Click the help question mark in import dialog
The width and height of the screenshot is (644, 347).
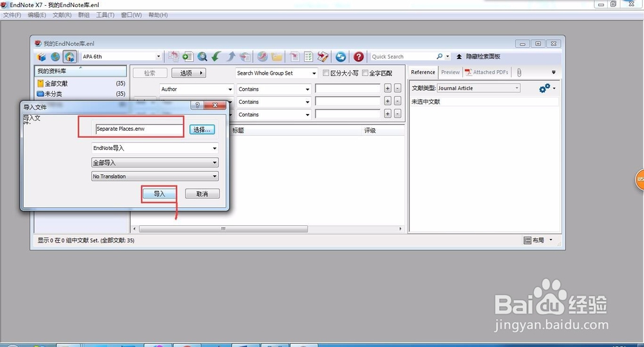tap(197, 106)
